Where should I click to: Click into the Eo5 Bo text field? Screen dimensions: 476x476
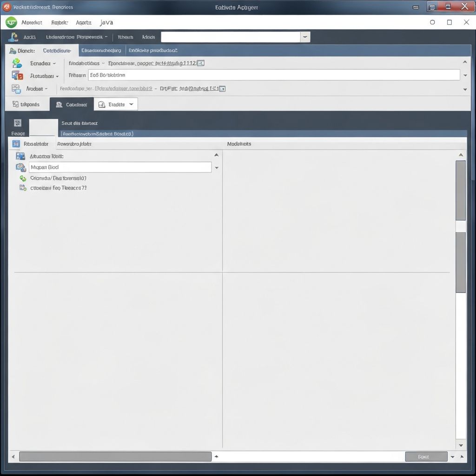[274, 75]
